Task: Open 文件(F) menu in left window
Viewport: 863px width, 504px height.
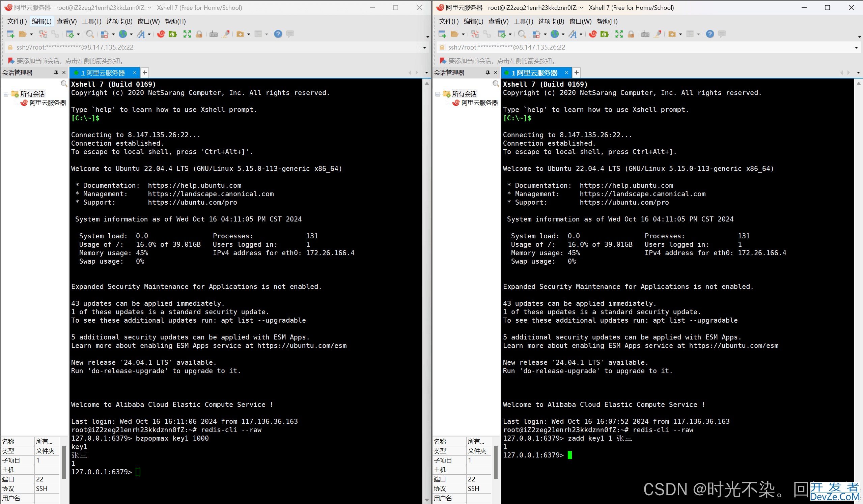Action: (x=17, y=21)
